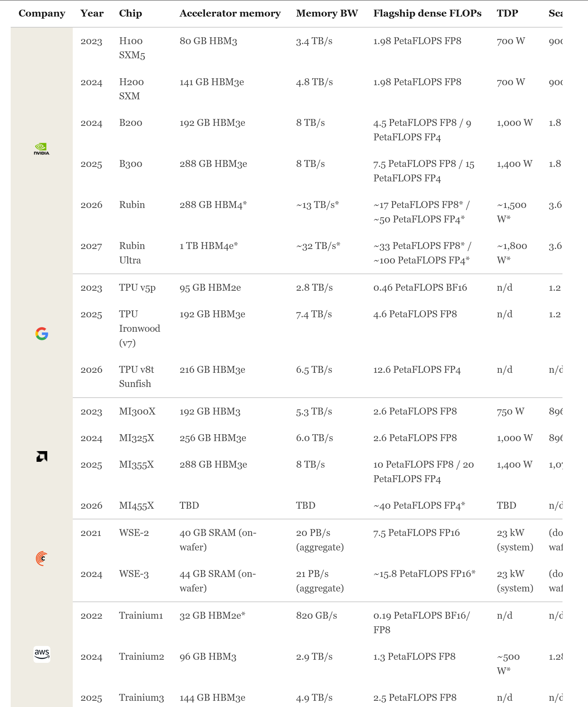Select the Year column header
Screen dimensions: 588x707
92,13
